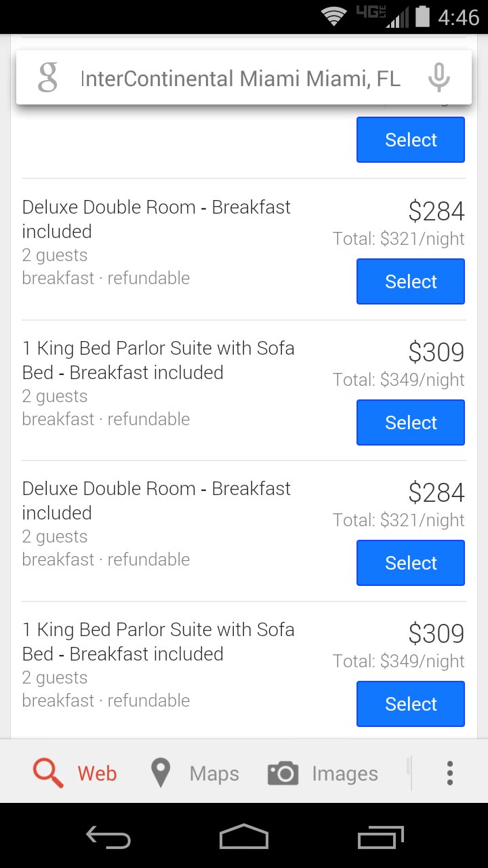Tap the Images camera icon
Screen dimensions: 488x868
[283, 773]
